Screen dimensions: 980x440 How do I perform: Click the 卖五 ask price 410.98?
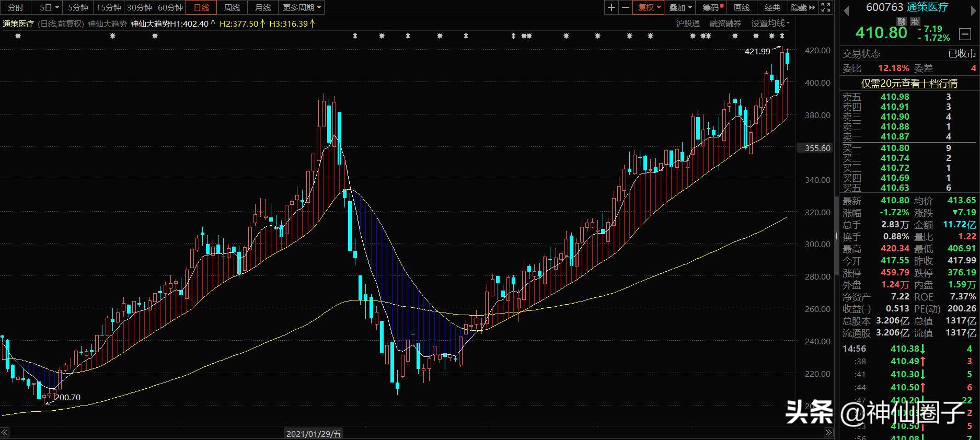tap(895, 97)
